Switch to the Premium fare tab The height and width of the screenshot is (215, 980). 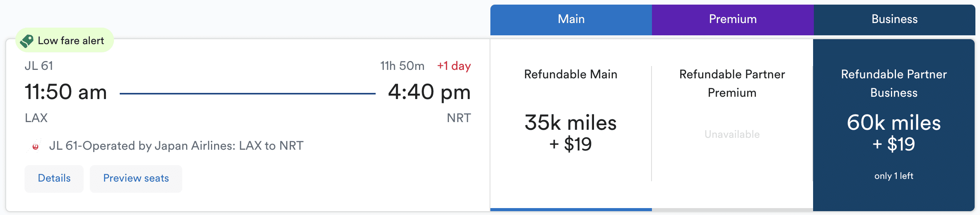[x=733, y=19]
